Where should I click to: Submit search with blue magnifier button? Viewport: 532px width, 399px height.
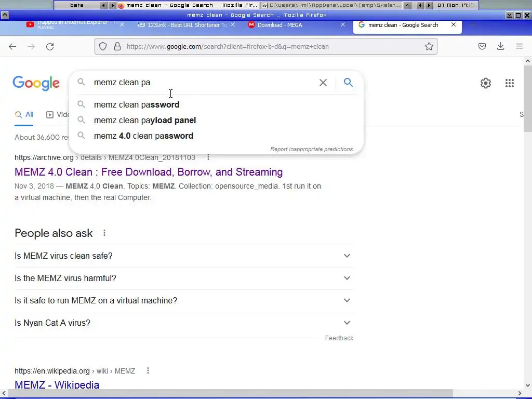(348, 82)
